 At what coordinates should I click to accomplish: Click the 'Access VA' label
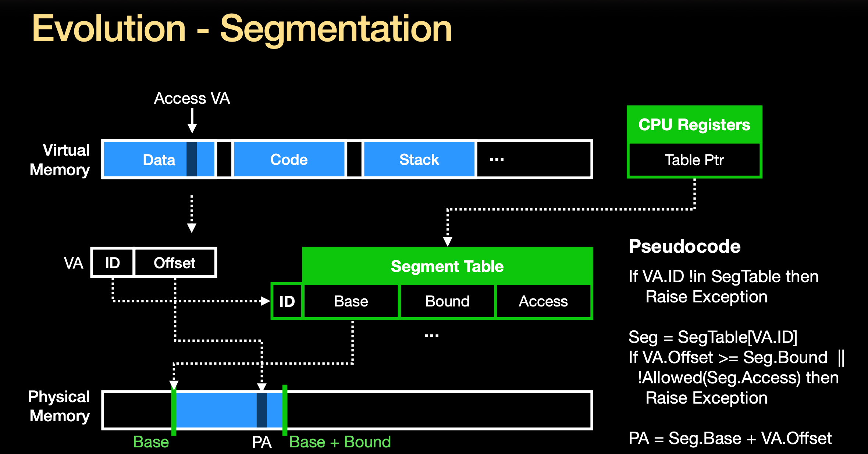(x=192, y=98)
